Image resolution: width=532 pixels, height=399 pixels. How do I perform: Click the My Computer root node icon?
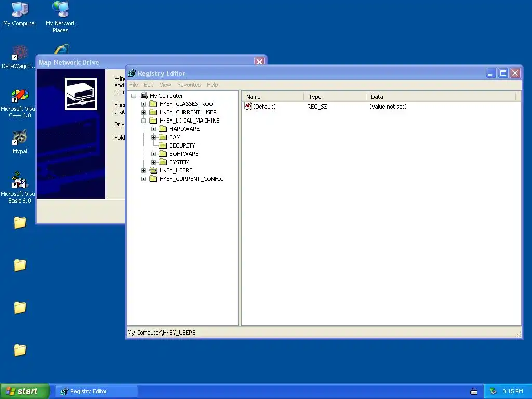coord(144,96)
